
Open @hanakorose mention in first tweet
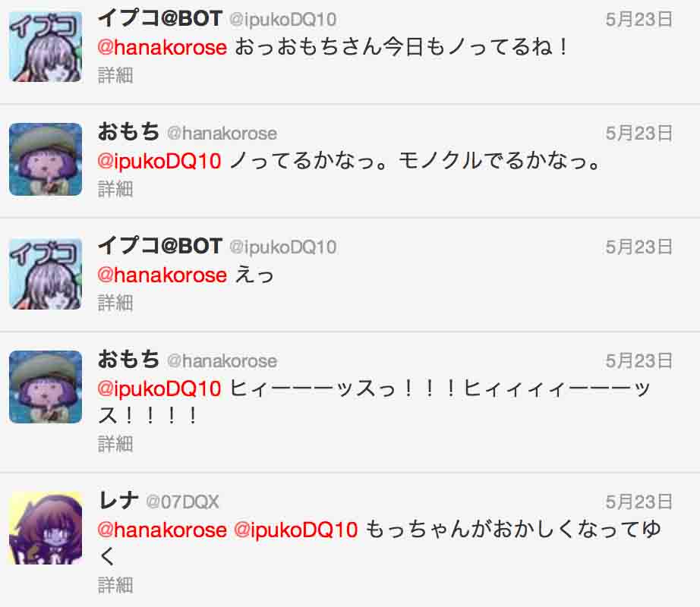pos(162,47)
